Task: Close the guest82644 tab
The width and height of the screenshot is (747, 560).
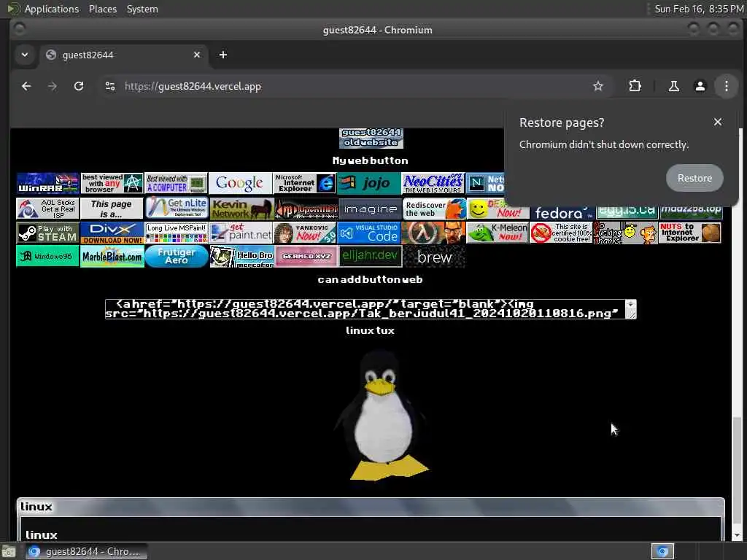Action: coord(197,55)
